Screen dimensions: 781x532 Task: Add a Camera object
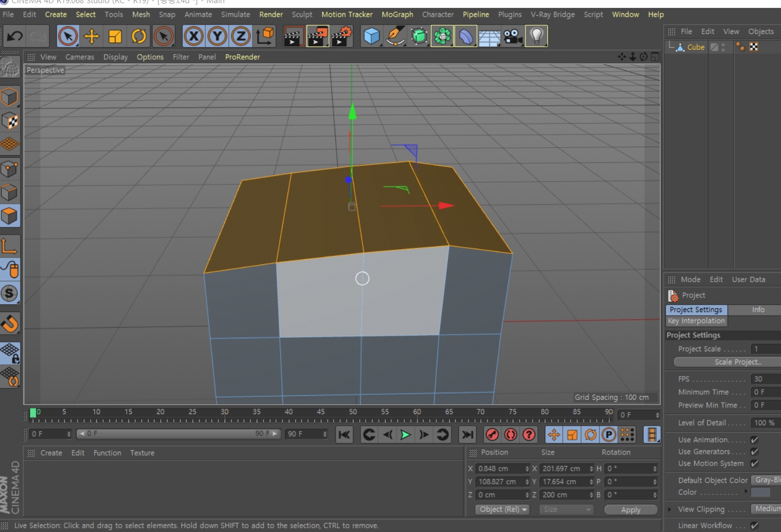513,36
